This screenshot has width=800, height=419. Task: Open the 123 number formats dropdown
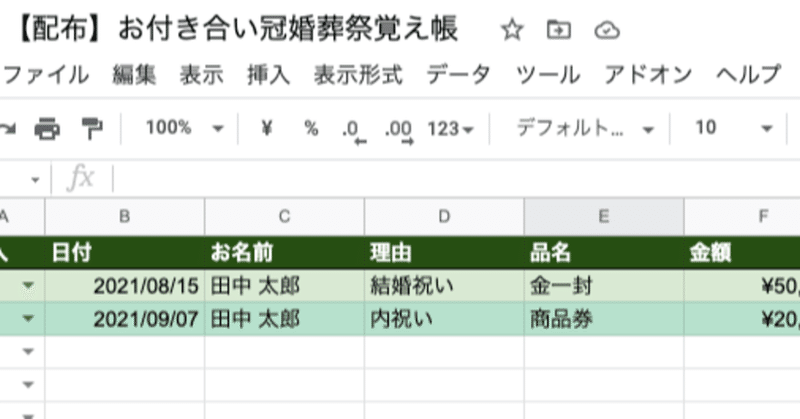(x=451, y=129)
